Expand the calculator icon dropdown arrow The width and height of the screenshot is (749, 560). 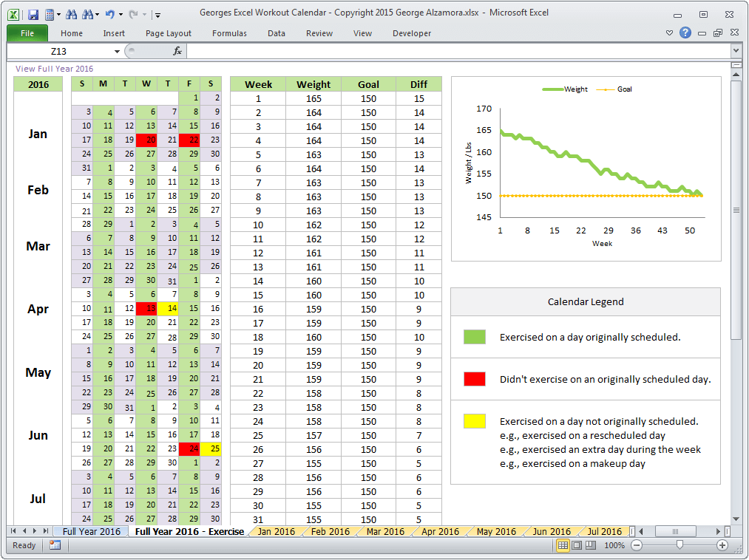point(58,15)
